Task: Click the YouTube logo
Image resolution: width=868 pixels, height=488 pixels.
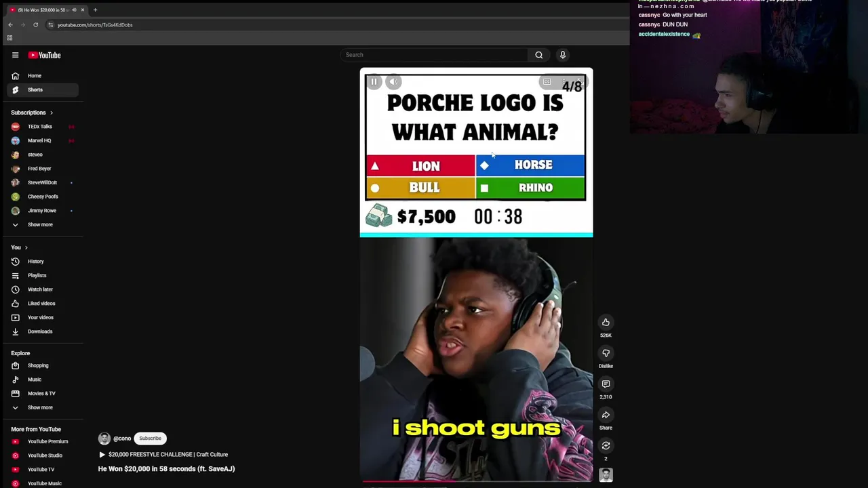Action: pos(44,55)
